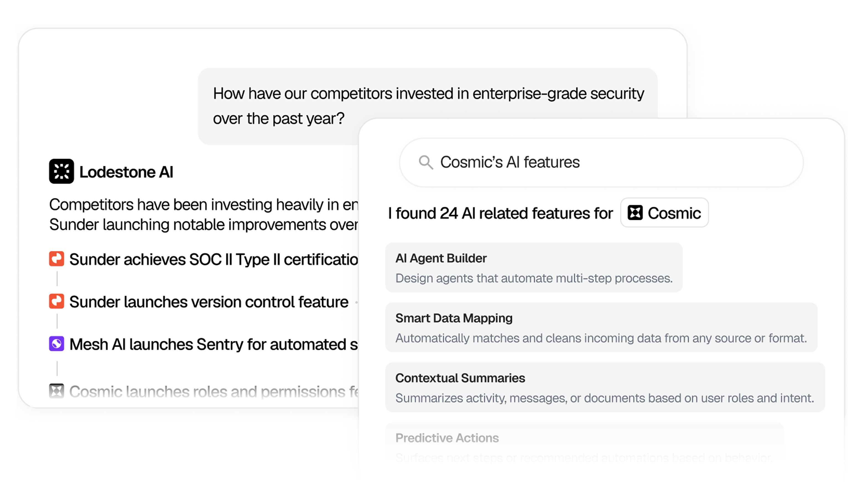This screenshot has height=504, width=863.
Task: Select the Cosmic icon beside roles and permissions
Action: click(x=56, y=390)
